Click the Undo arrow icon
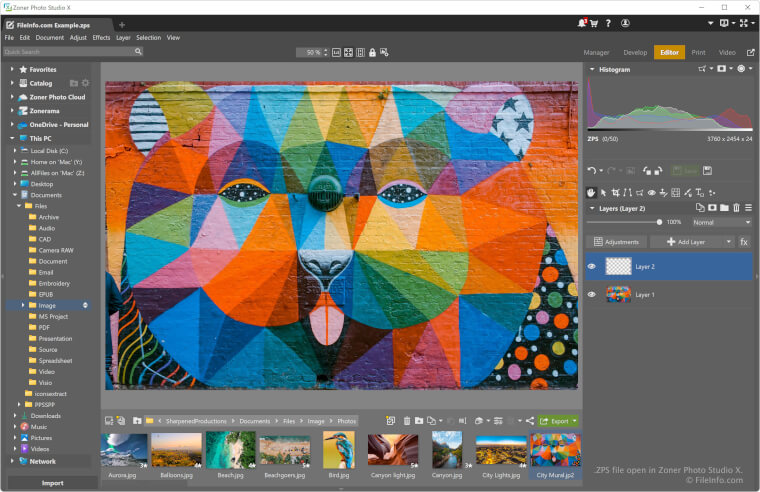This screenshot has height=492, width=760. coord(592,171)
